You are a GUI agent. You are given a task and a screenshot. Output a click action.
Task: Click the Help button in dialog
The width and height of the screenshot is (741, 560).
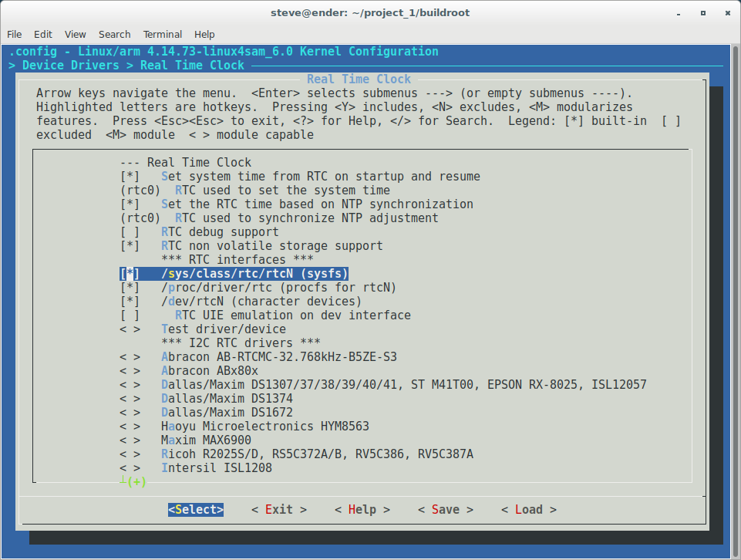click(362, 510)
